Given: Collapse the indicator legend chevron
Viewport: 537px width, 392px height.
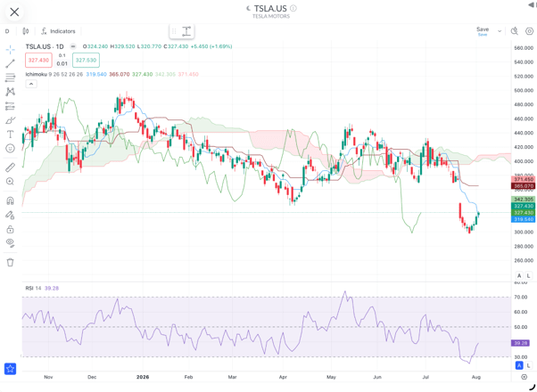Looking at the screenshot, I should tap(31, 84).
